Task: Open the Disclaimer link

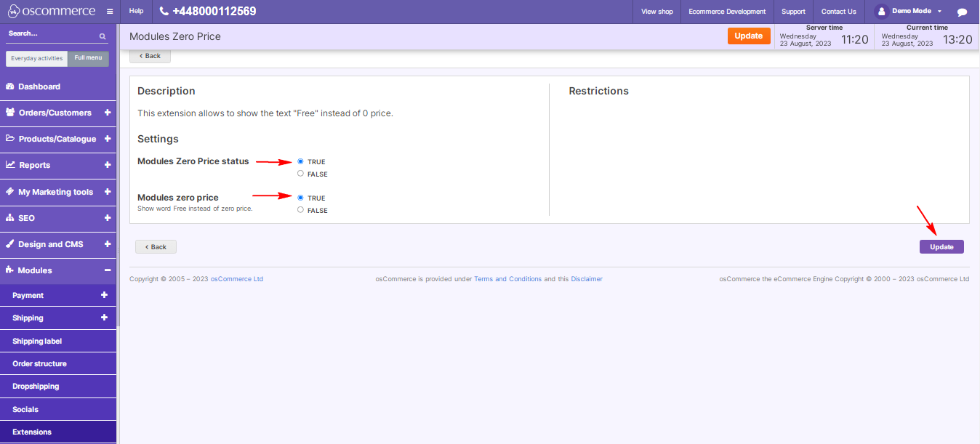Action: (x=587, y=279)
